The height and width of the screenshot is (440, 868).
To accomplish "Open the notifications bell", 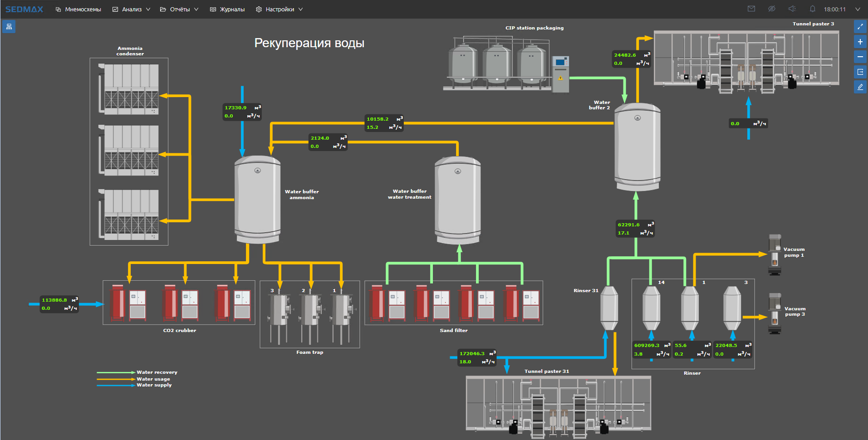I will coord(812,9).
